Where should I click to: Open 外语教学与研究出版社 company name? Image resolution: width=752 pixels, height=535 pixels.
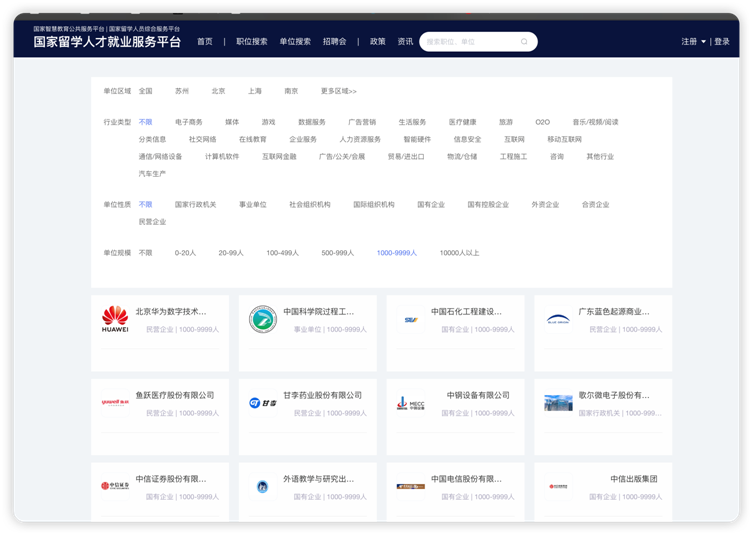[x=318, y=479]
